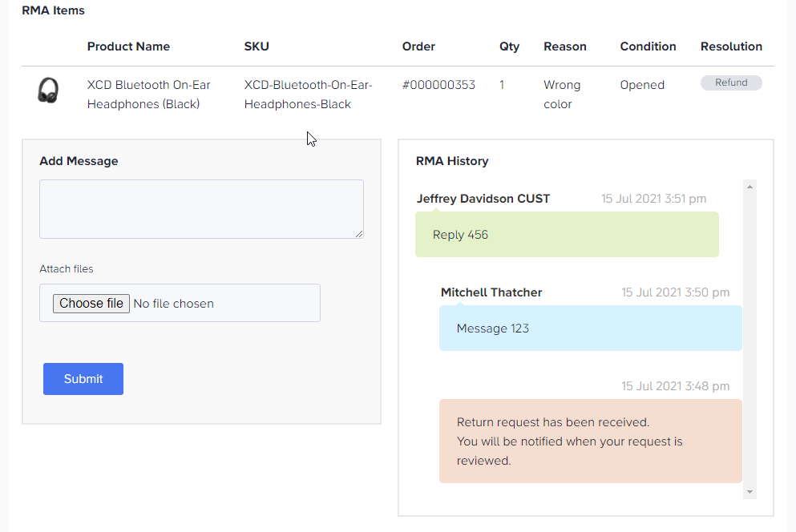Click Jeffrey Davidson CUST author name

pyautogui.click(x=483, y=199)
